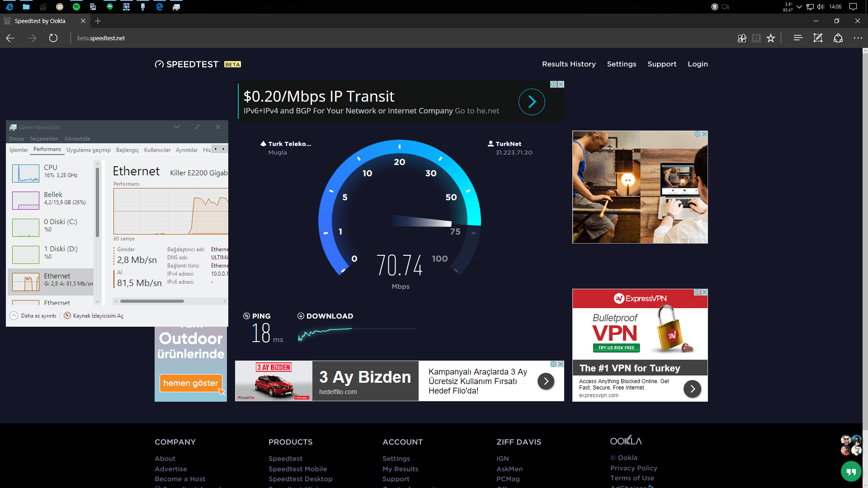This screenshot has width=868, height=488.
Task: Open a new browser tab
Action: (98, 21)
